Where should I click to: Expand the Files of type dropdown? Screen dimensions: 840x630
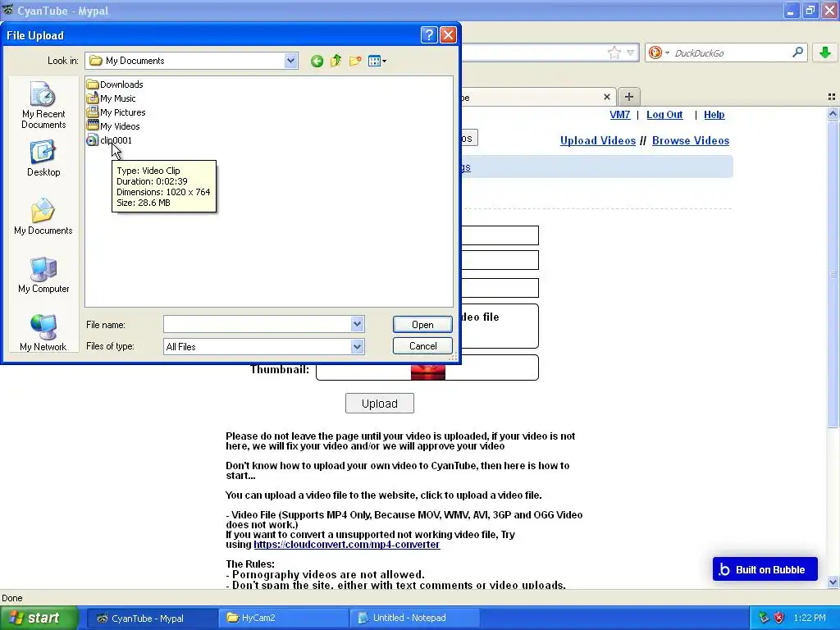tap(358, 347)
